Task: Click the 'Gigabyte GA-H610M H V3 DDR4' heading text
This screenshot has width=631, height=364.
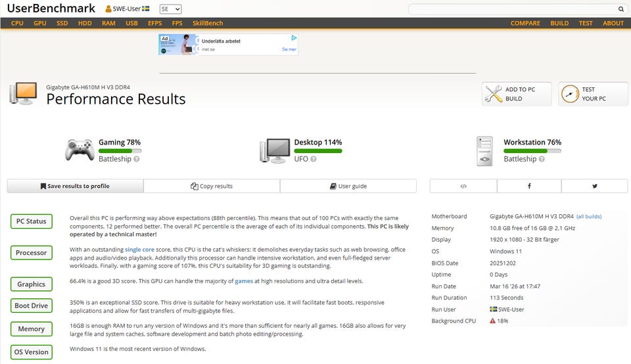Action: [87, 87]
